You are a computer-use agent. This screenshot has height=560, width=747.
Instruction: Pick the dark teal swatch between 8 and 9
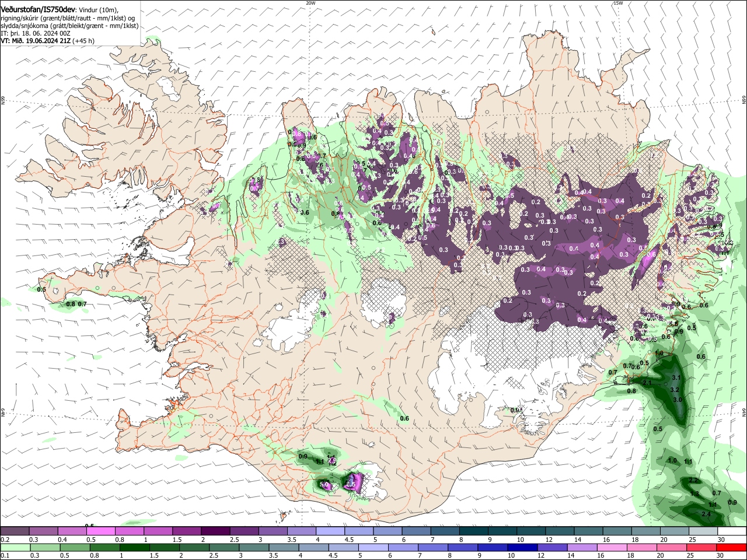click(x=474, y=531)
